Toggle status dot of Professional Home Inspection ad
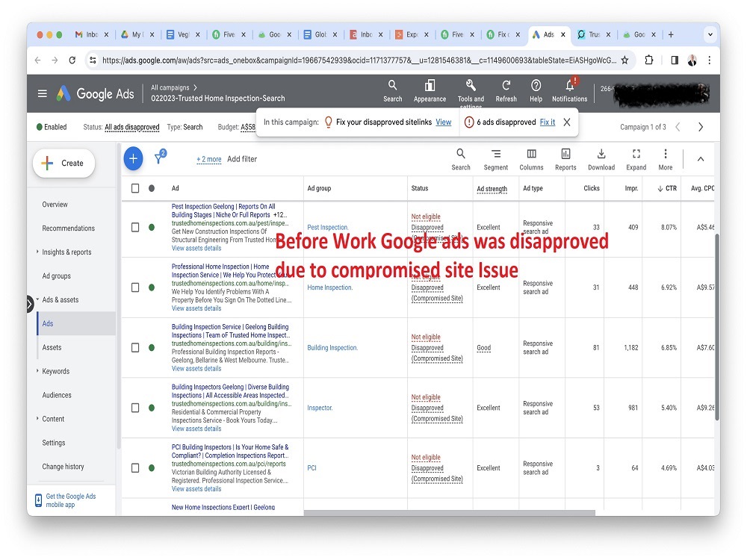Image resolution: width=747 pixels, height=560 pixels. click(x=152, y=287)
